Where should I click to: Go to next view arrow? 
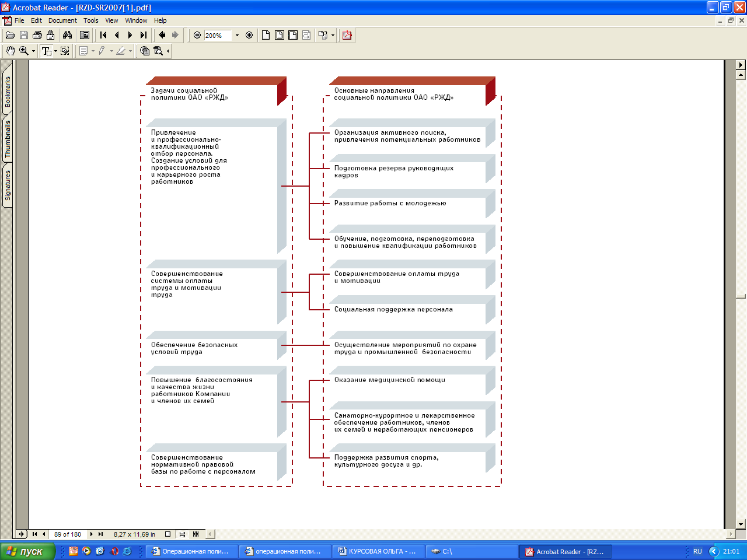pos(175,36)
